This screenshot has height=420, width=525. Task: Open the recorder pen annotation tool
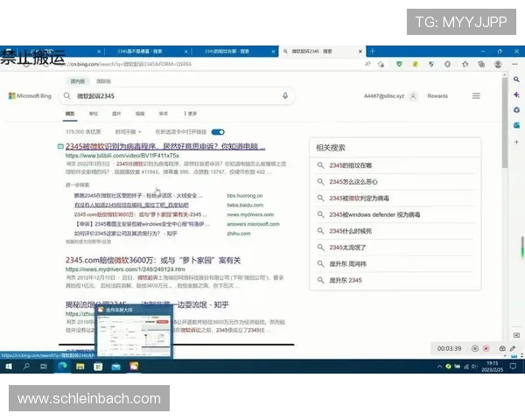[x=513, y=348]
